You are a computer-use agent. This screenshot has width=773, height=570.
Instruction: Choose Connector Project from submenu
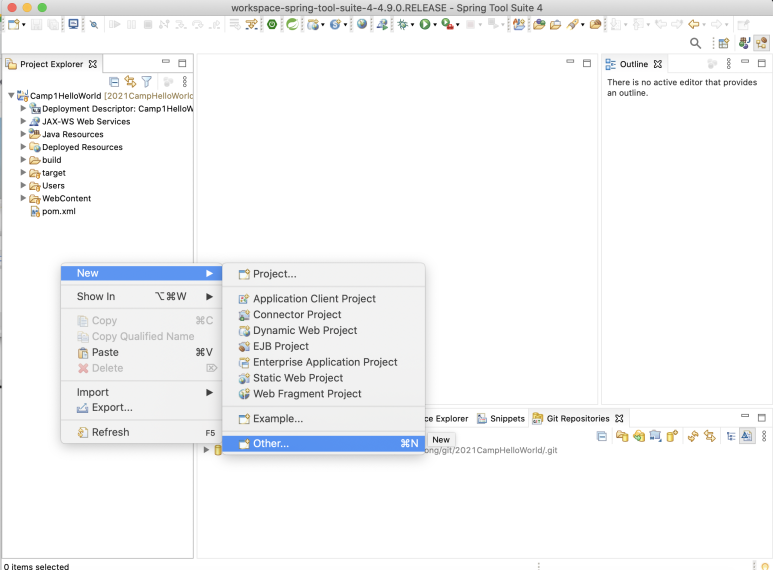pos(323,315)
